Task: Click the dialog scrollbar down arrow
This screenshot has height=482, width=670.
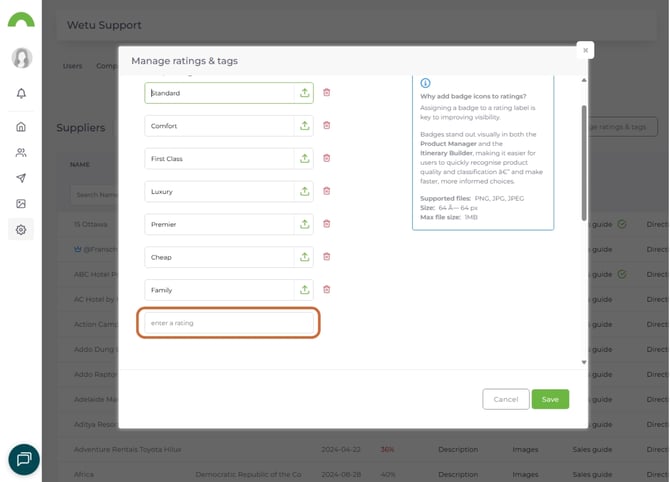Action: pyautogui.click(x=584, y=362)
